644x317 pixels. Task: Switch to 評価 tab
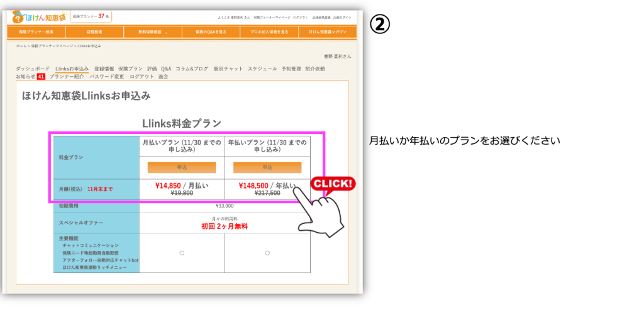[152, 69]
